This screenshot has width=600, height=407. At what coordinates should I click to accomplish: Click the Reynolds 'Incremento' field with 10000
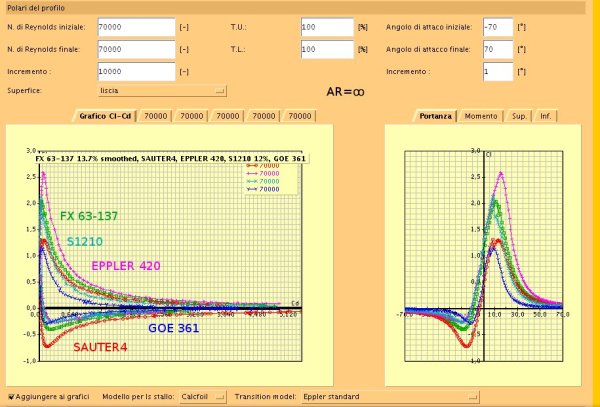point(136,72)
